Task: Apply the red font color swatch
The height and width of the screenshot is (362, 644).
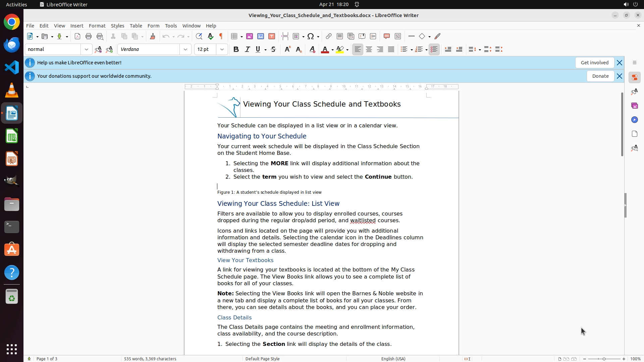Action: coord(325,50)
